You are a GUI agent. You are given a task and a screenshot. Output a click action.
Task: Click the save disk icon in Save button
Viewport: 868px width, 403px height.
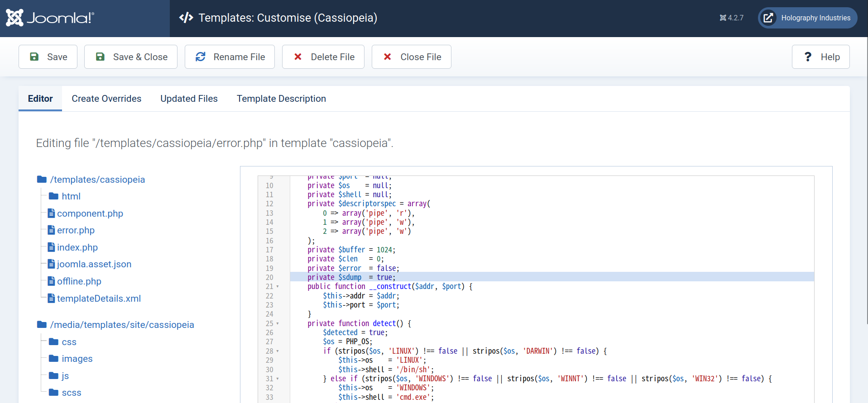[x=34, y=57]
